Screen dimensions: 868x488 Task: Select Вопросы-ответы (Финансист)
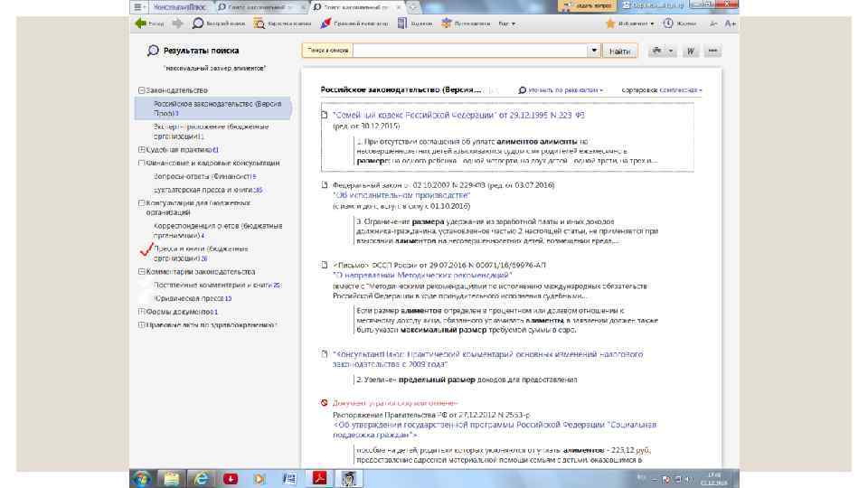coord(204,176)
